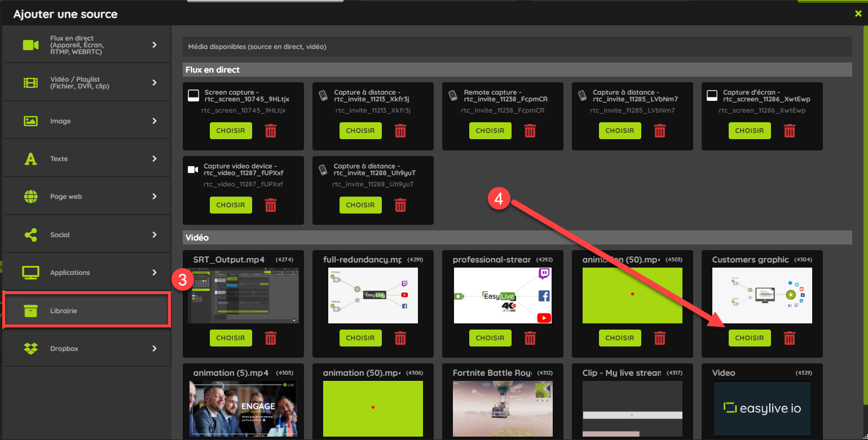
Task: Click the SRT_Output.mp4 video thumbnail
Action: 243,295
